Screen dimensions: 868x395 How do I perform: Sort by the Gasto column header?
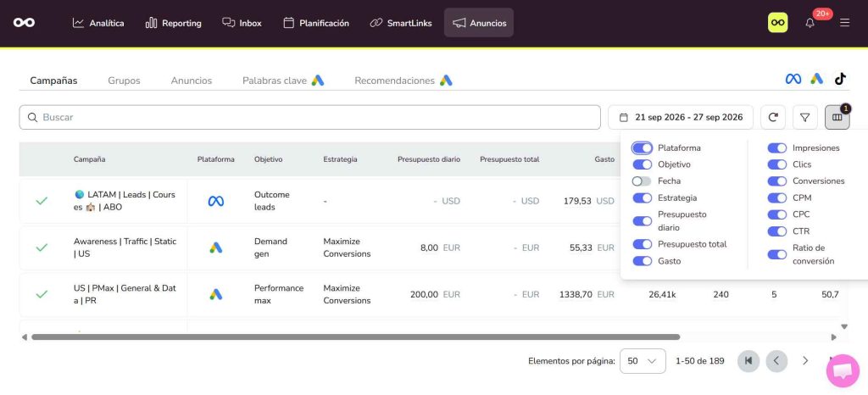604,159
